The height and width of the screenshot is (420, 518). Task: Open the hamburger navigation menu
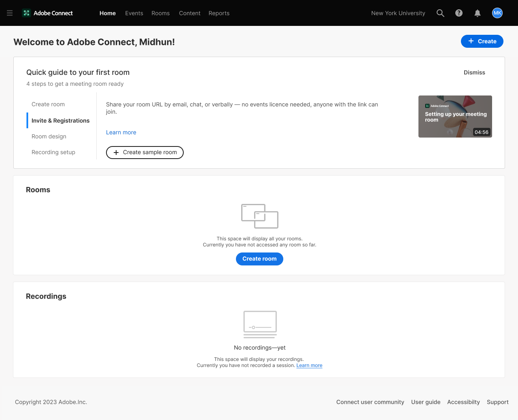(10, 13)
